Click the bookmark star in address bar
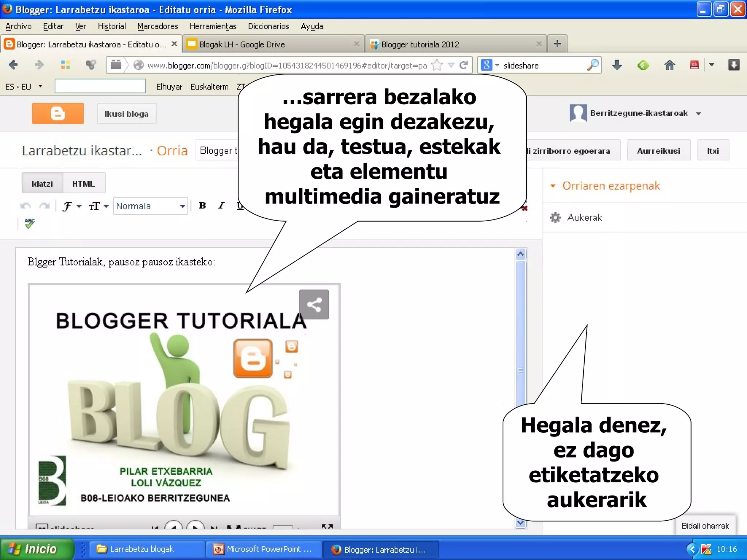Image resolution: width=747 pixels, height=560 pixels. (437, 65)
